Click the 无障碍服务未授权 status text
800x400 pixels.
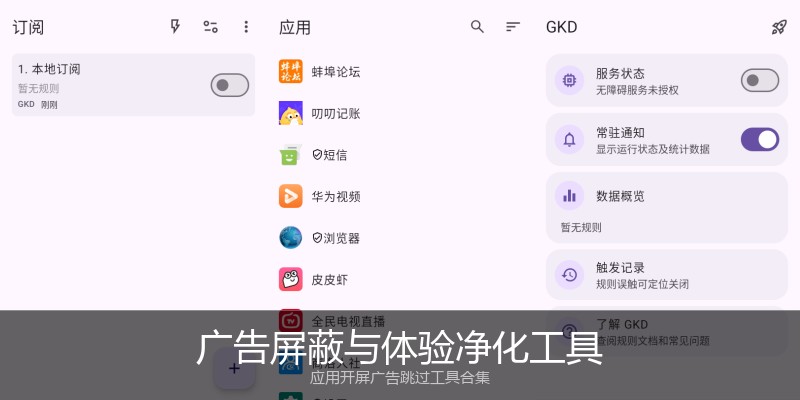click(637, 90)
